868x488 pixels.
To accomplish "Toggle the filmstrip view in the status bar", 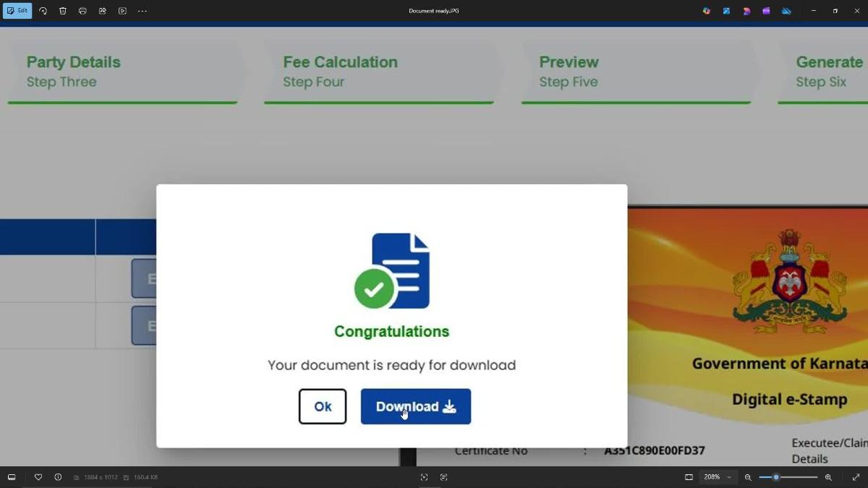I will coord(12,477).
